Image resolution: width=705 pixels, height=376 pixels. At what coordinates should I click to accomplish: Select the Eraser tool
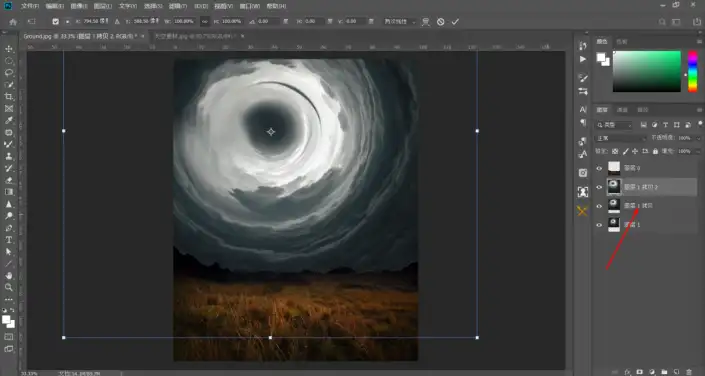tap(9, 180)
